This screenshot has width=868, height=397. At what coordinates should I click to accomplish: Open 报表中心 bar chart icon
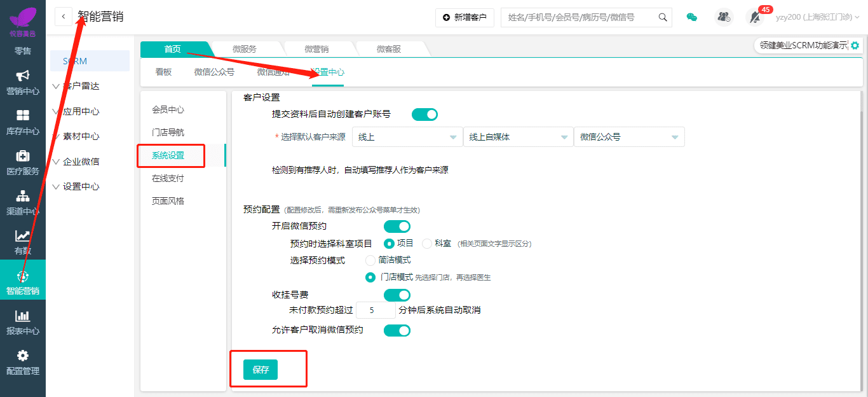tap(23, 316)
